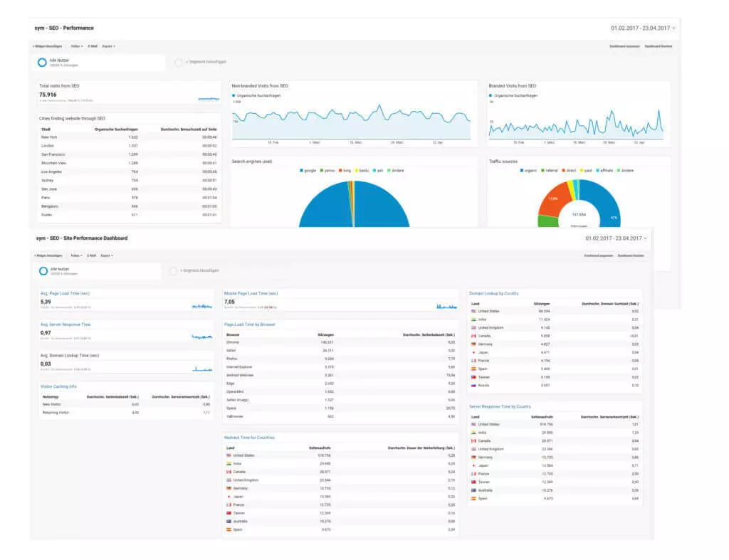Click Mobile Page Load Time sparkline
The image size is (729, 560).
tap(446, 306)
